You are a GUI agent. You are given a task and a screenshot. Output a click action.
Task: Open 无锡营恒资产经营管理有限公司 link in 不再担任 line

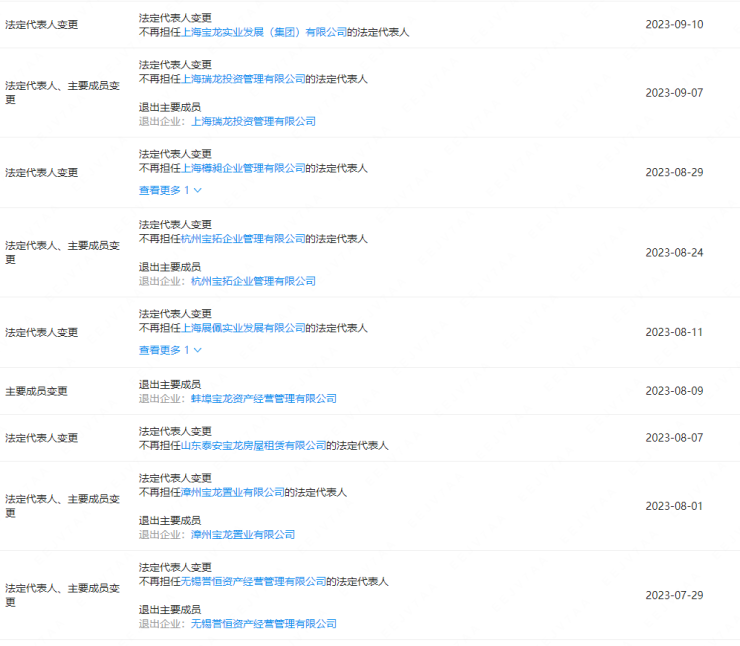coord(254,581)
